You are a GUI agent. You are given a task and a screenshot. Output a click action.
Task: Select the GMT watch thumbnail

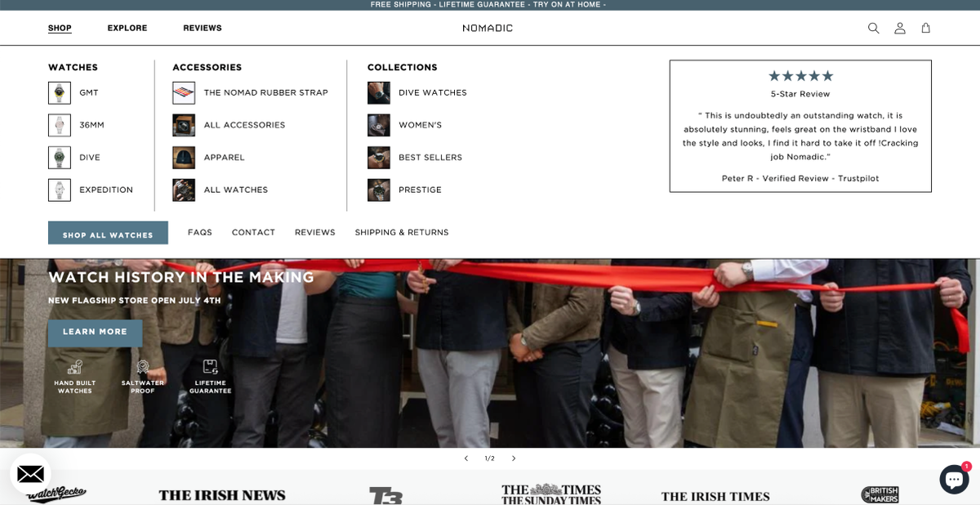click(60, 93)
